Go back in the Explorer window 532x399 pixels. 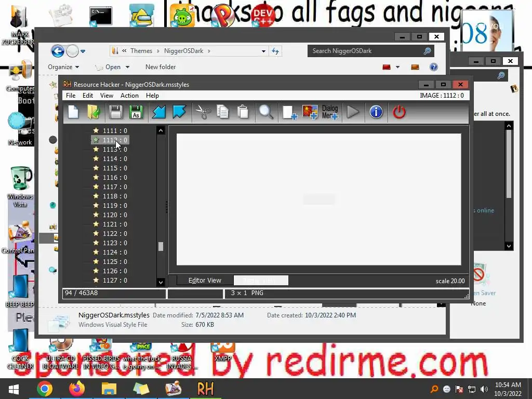(x=58, y=51)
